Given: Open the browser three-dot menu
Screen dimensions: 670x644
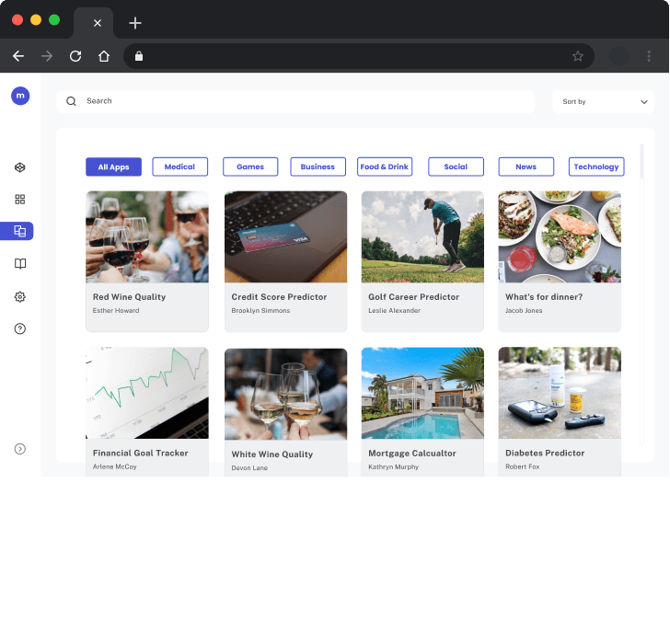Looking at the screenshot, I should click(x=649, y=56).
